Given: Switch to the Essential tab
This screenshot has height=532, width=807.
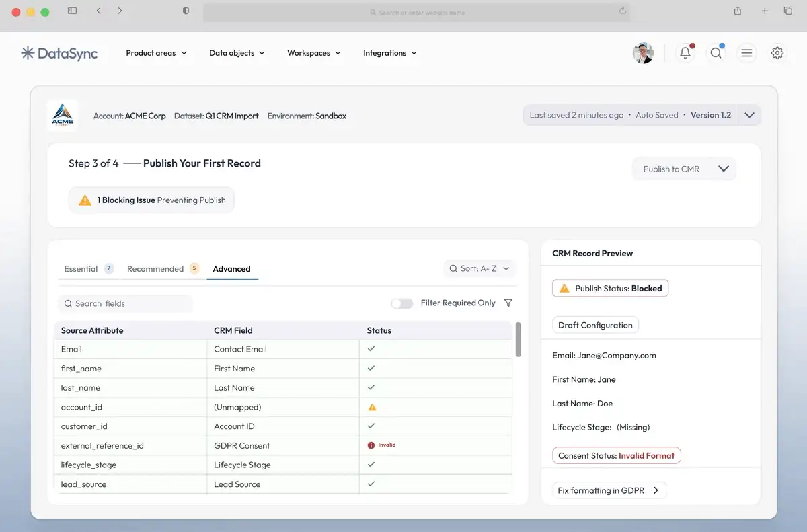Looking at the screenshot, I should click(x=88, y=268).
